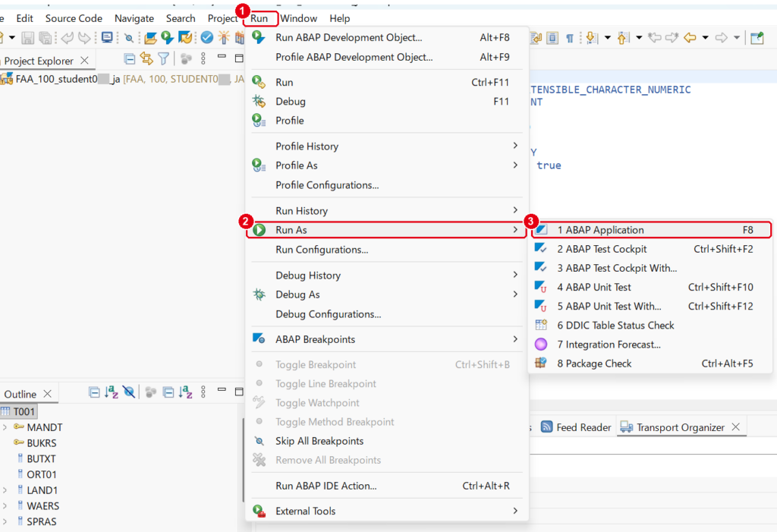The image size is (777, 532).
Task: Open dropdown arrow next to Previous Annotation icon
Action: pyautogui.click(x=638, y=38)
